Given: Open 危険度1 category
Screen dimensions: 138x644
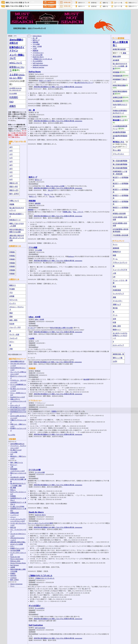Looking at the screenshot, I should 12,252.
